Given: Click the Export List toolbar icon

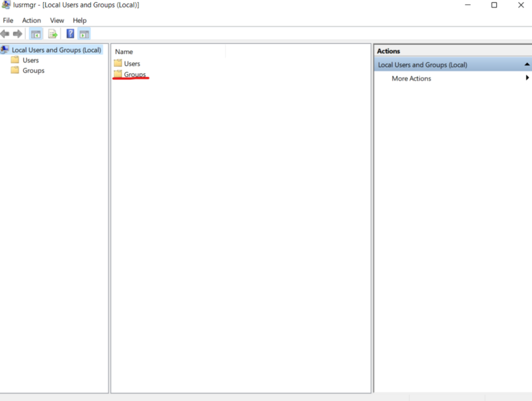Looking at the screenshot, I should click(x=52, y=33).
